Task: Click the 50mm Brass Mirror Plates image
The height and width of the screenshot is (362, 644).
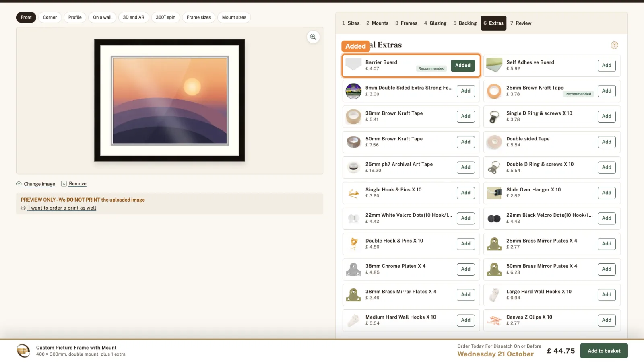Action: click(494, 269)
